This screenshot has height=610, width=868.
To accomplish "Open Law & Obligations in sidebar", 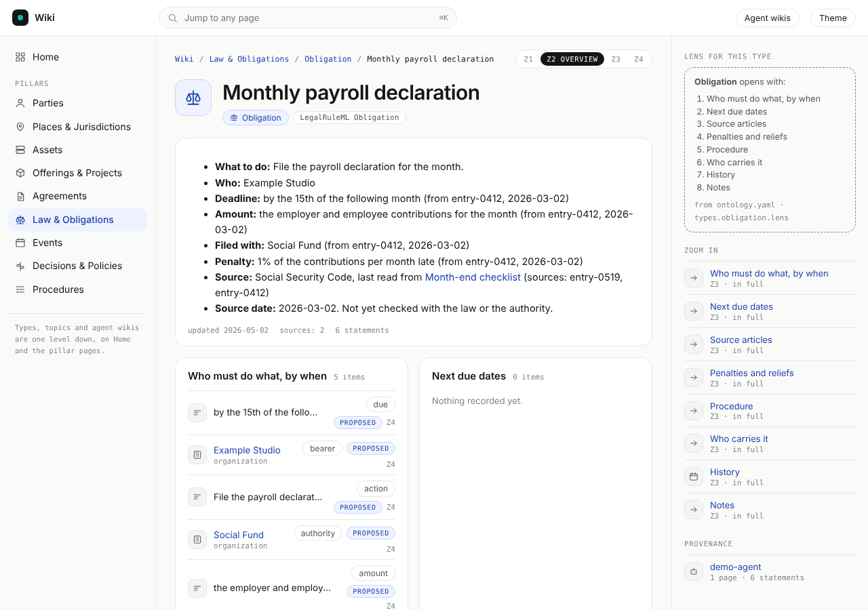I will click(77, 220).
